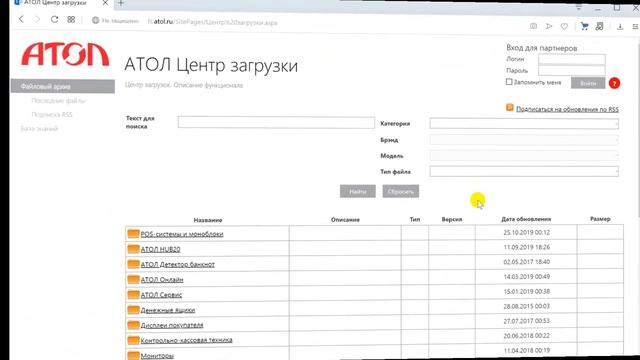Image resolution: width=640 pixels, height=360 pixels.
Task: Tick the Запомнить меня checkbox
Action: 509,82
